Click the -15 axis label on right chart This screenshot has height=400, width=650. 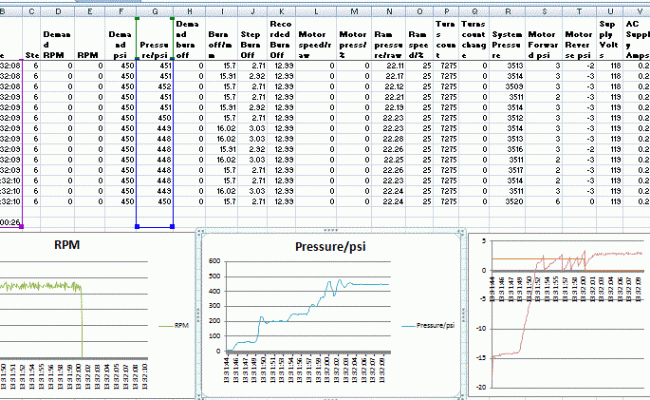point(480,358)
